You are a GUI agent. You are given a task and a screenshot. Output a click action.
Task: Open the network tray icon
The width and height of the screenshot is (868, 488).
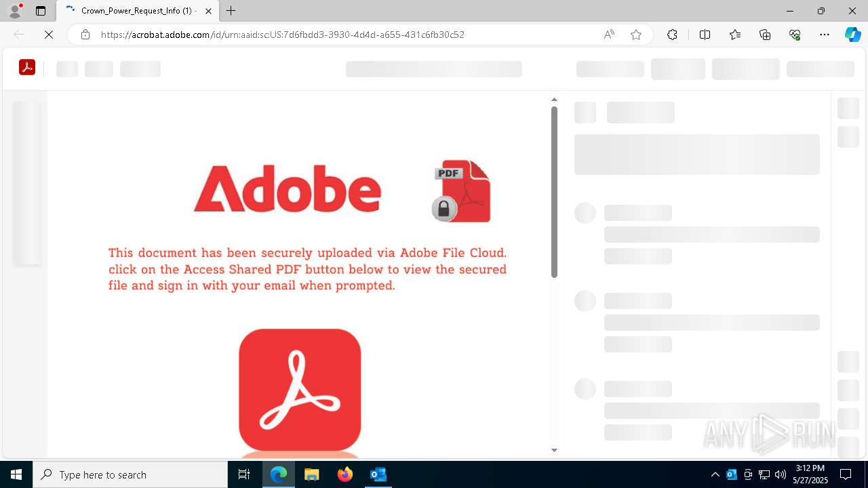pyautogui.click(x=764, y=474)
